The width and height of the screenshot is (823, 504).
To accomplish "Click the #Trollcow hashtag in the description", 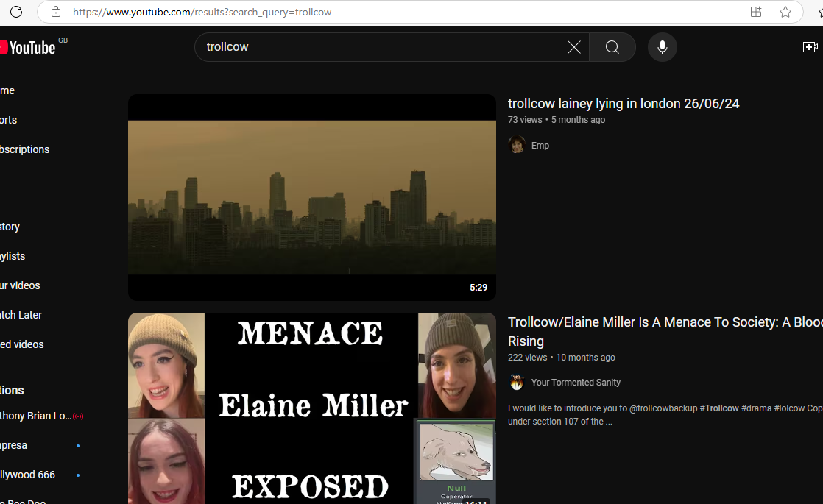I will coord(719,408).
